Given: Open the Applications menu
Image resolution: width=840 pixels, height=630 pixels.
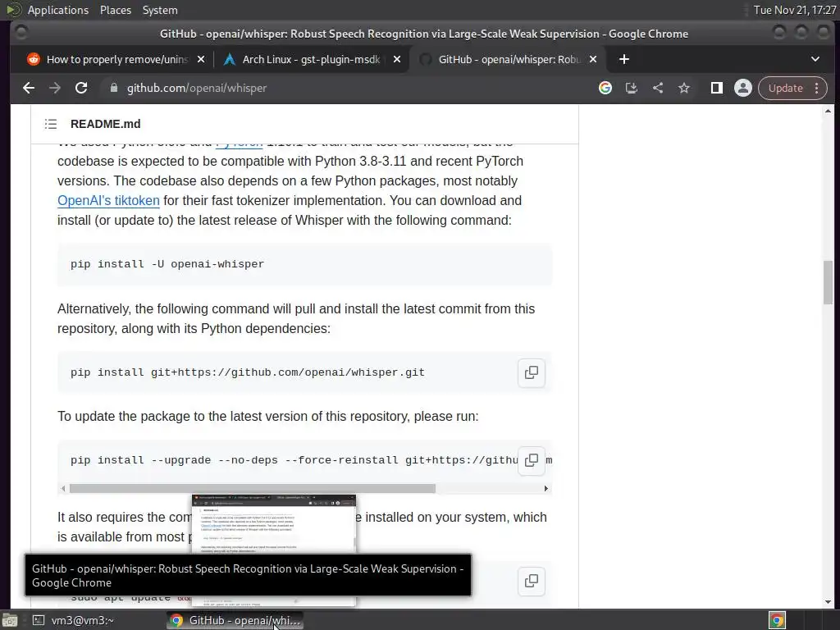Looking at the screenshot, I should pyautogui.click(x=58, y=10).
